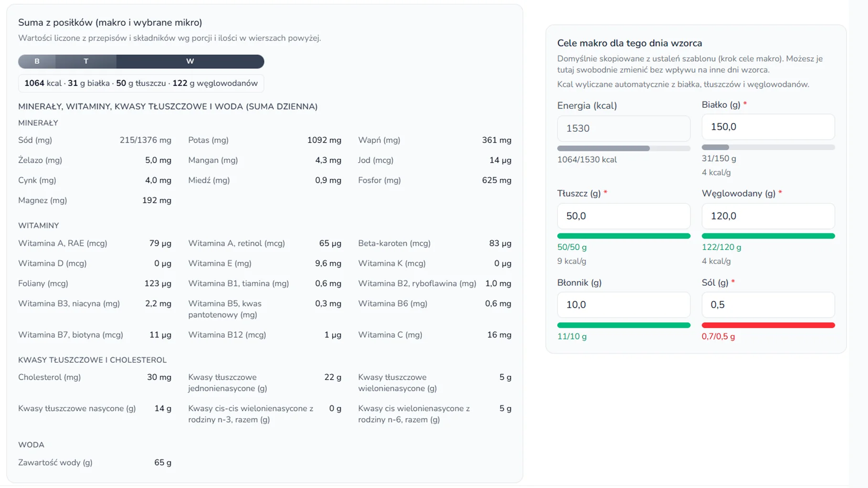
Task: Edit the Błonnik (g) input field
Action: 623,305
